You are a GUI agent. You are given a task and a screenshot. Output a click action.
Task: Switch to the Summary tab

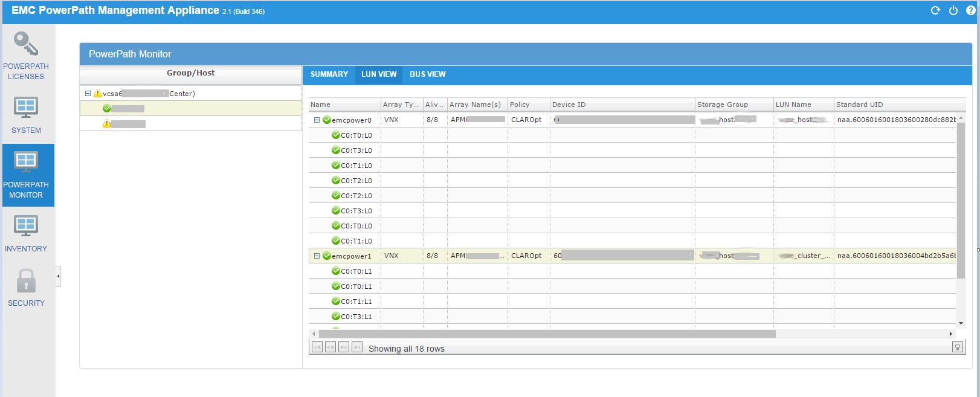[329, 74]
